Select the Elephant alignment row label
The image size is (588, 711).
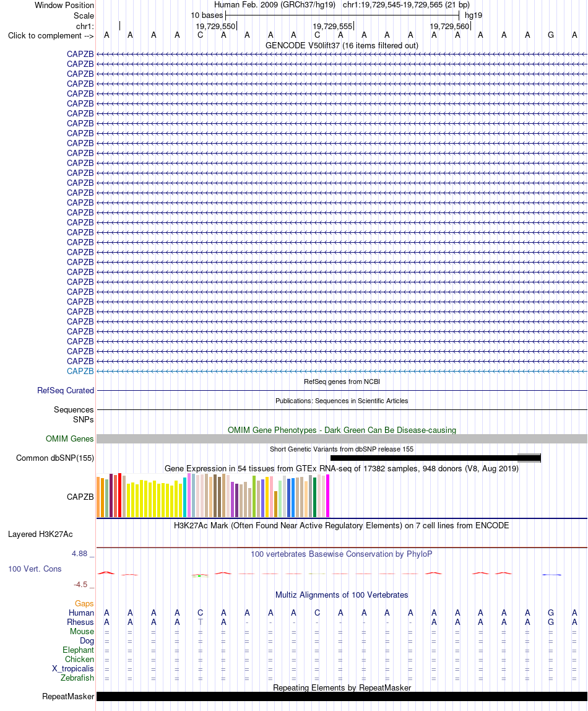(79, 650)
